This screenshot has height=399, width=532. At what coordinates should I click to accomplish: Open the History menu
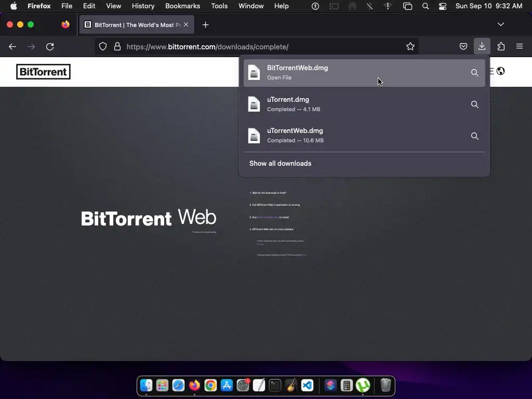pos(143,6)
